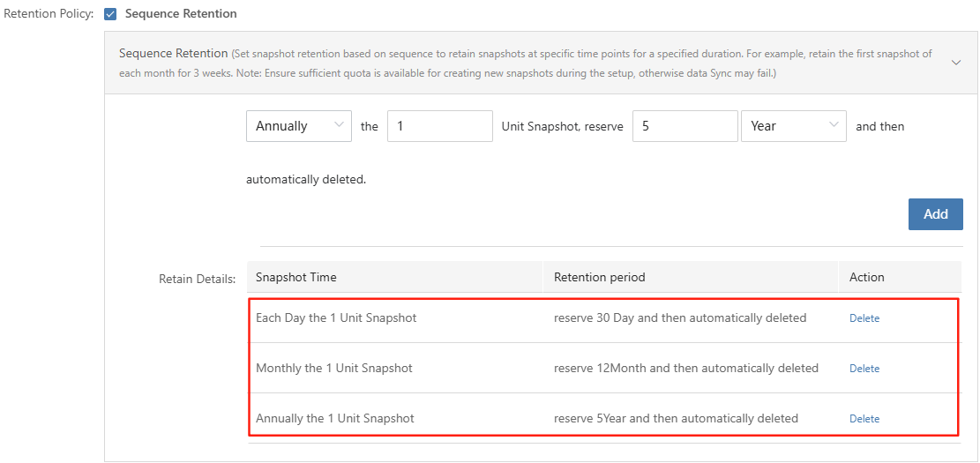Select the Each Day the 1 Unit Snapshot cell
980x463 pixels.
pyautogui.click(x=336, y=317)
